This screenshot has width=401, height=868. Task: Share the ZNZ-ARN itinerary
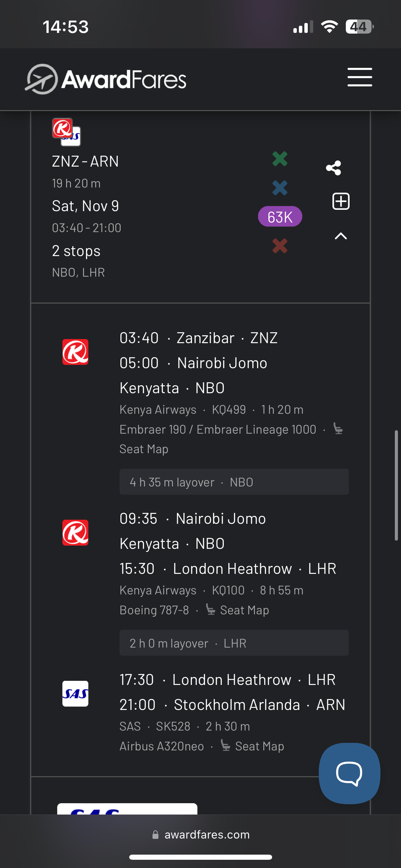click(333, 168)
